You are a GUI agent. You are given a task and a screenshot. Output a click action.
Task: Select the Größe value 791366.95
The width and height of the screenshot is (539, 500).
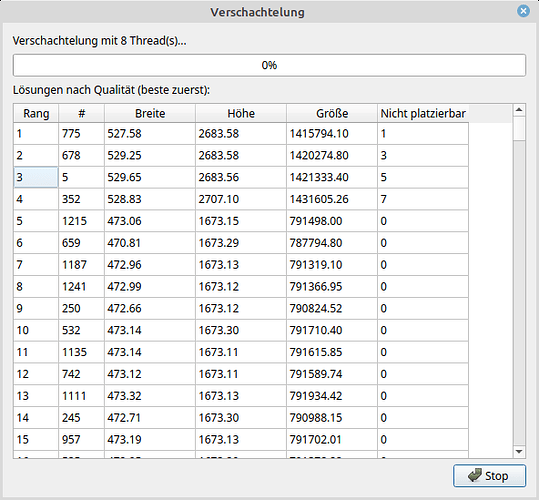pos(332,287)
